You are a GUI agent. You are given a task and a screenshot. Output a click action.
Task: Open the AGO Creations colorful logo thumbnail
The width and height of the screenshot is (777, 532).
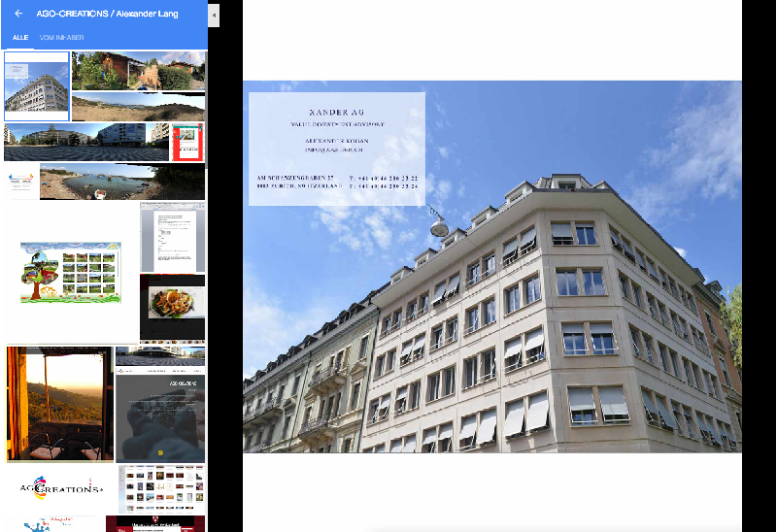pos(61,488)
